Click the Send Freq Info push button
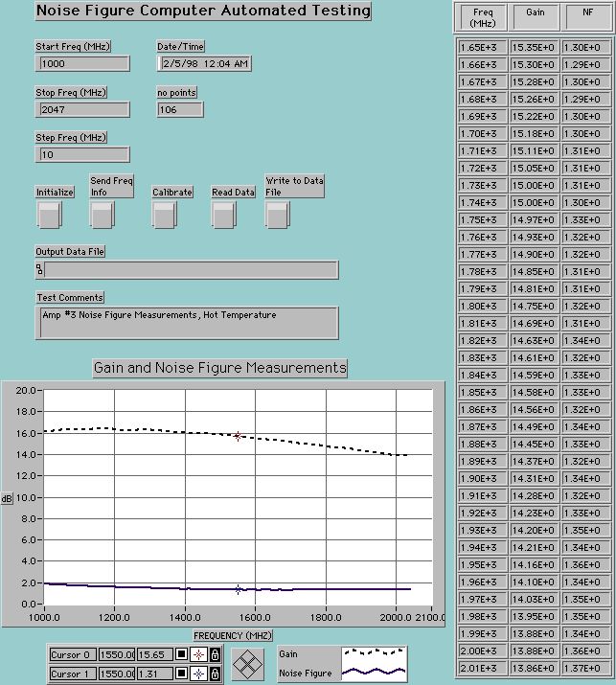Image resolution: width=616 pixels, height=685 pixels. pyautogui.click(x=103, y=215)
